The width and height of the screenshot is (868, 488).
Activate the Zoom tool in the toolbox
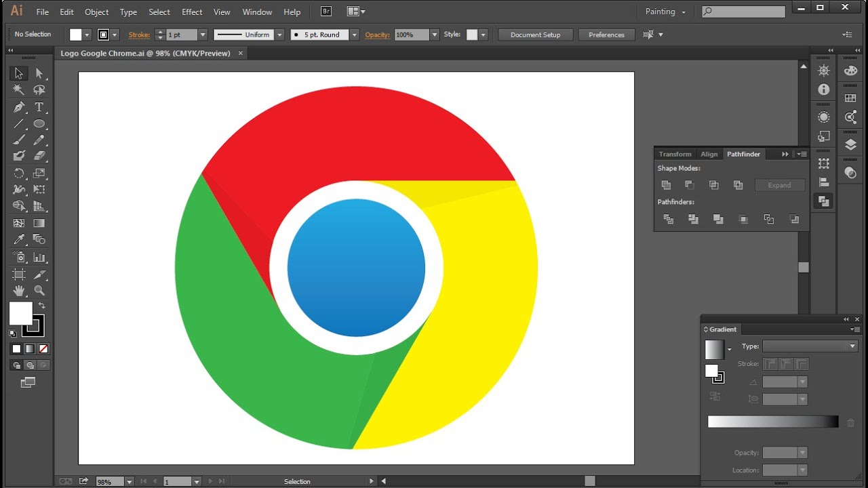(39, 290)
